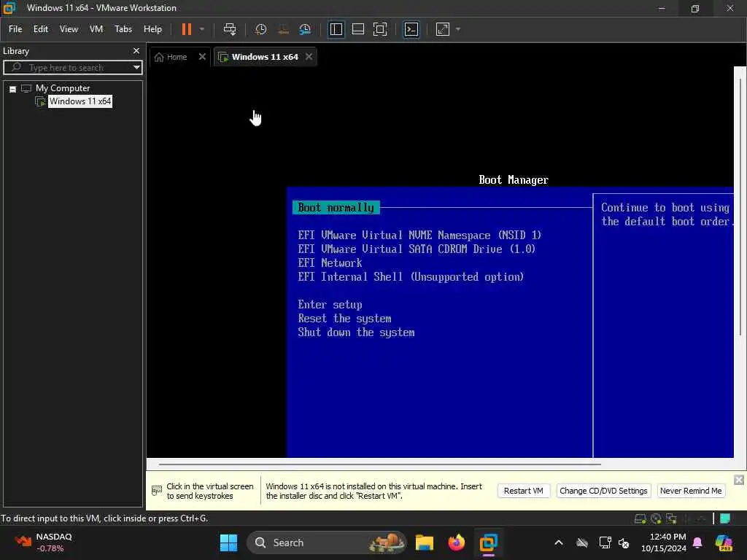Show hidden tray icons chevron
Viewport: 747px width, 560px height.
click(558, 542)
